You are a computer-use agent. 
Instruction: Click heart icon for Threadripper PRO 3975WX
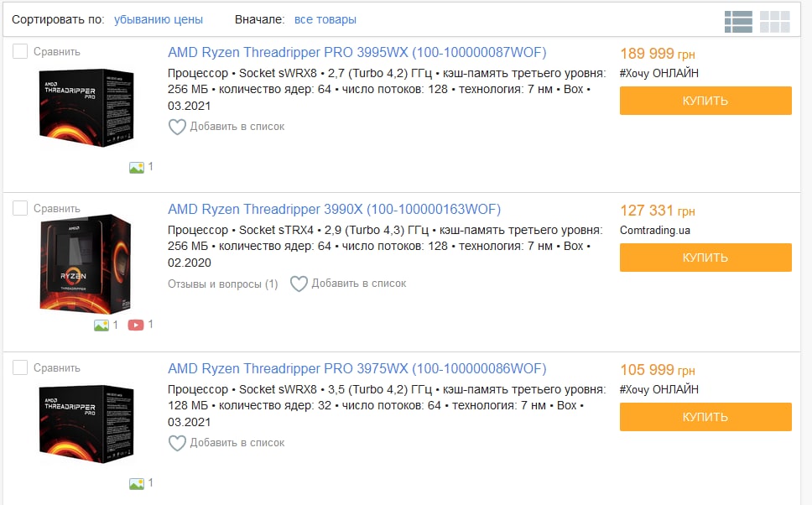pyautogui.click(x=177, y=444)
